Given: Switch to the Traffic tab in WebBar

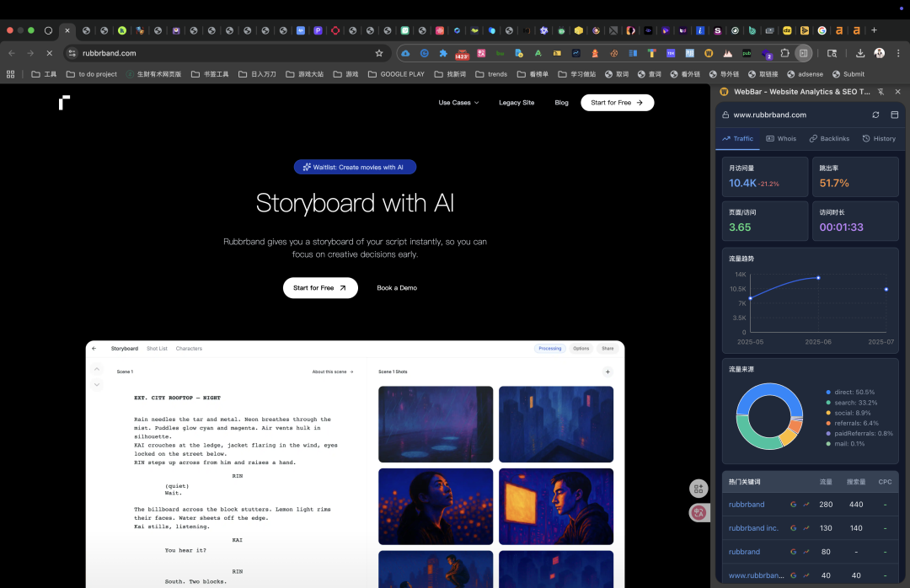Looking at the screenshot, I should pos(737,139).
